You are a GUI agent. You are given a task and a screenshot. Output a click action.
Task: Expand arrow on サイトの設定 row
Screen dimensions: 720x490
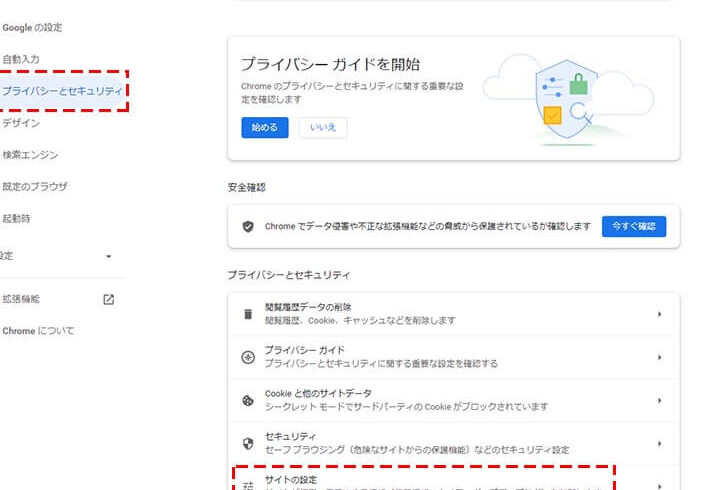[x=659, y=486]
